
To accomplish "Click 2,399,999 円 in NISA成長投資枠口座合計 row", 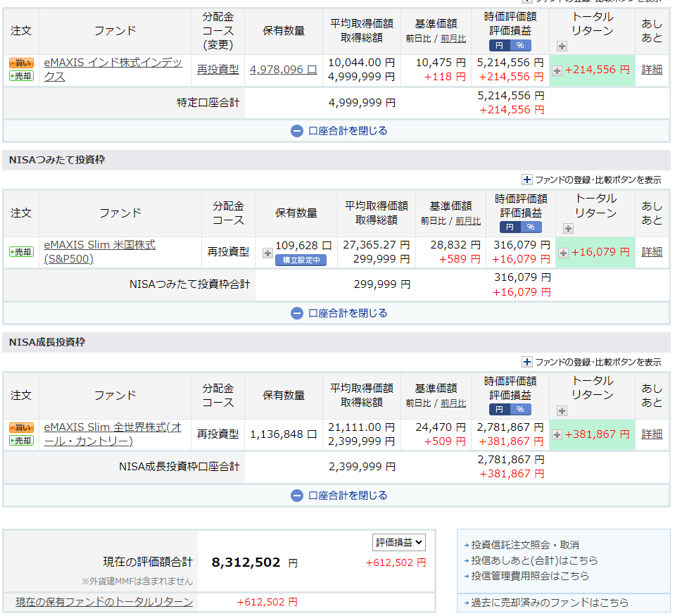I will click(362, 467).
